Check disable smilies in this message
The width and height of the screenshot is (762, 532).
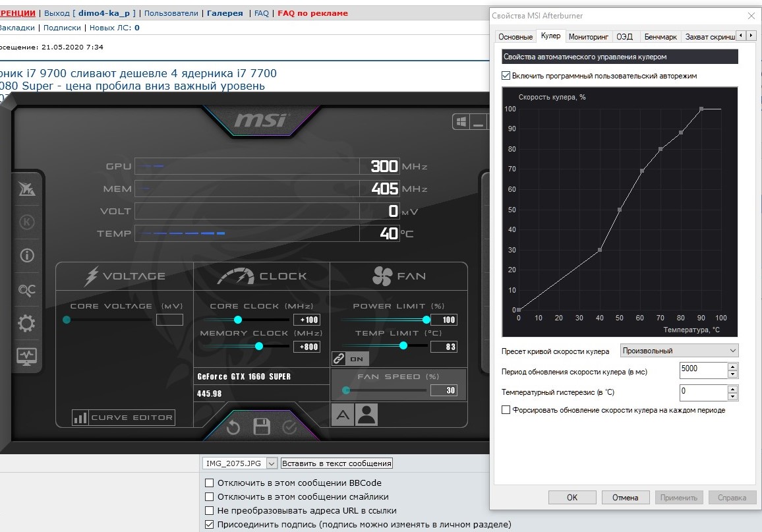point(210,496)
